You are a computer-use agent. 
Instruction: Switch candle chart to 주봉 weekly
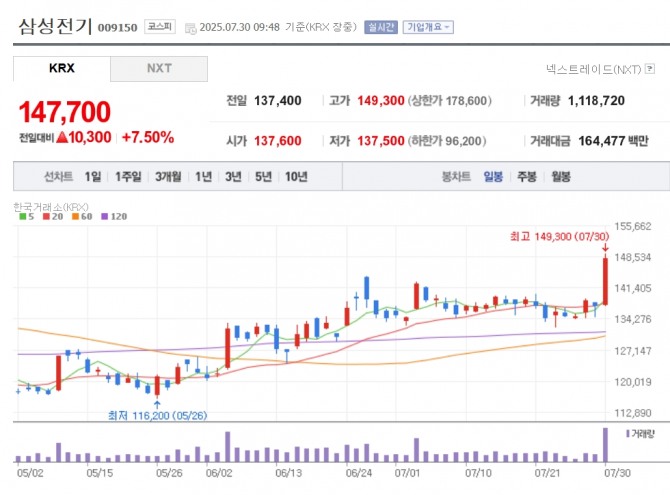[527, 177]
